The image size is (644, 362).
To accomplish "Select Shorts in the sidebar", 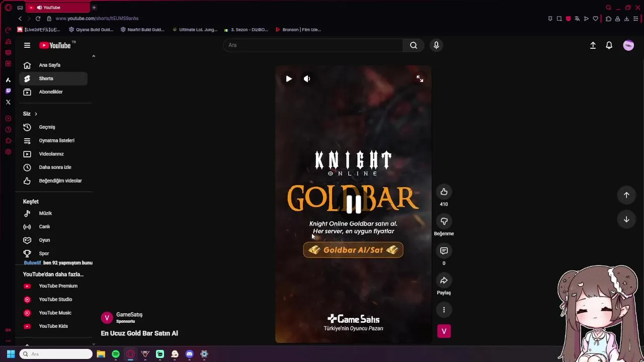I will click(53, 78).
